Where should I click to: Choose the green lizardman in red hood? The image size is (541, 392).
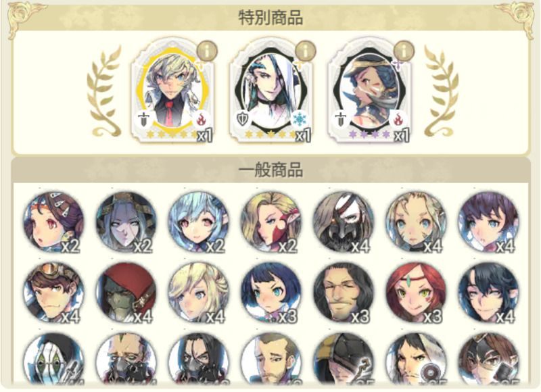[x=126, y=293]
